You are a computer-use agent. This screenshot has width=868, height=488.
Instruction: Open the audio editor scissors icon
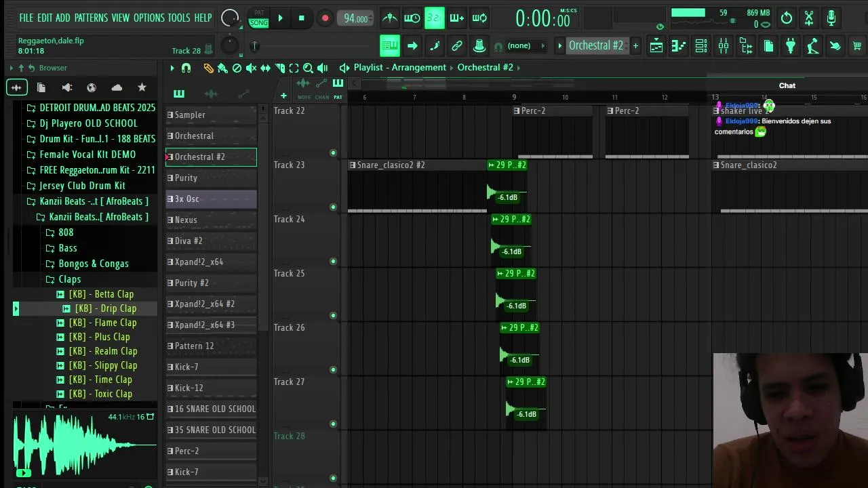(809, 18)
